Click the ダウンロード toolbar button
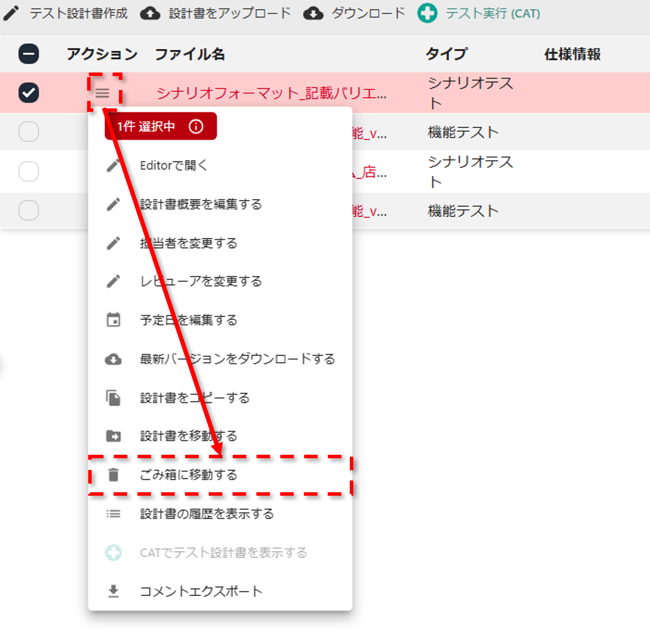Viewport: 650px width, 644px height. pyautogui.click(x=354, y=13)
